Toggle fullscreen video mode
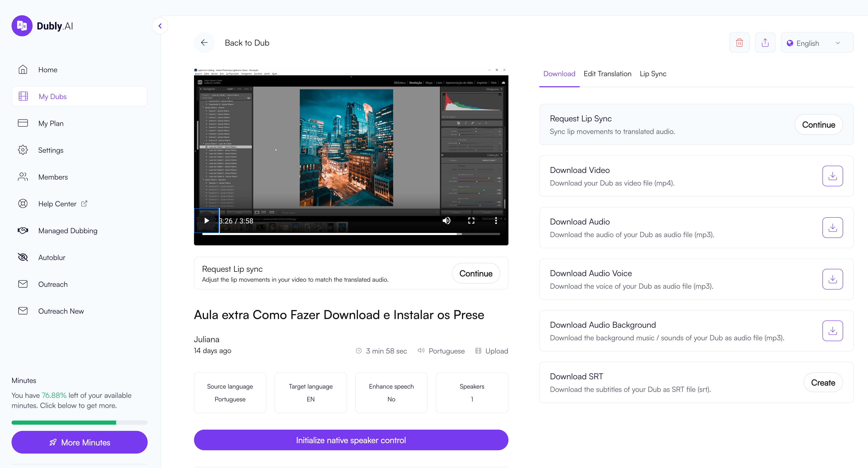Image resolution: width=868 pixels, height=468 pixels. coord(471,221)
